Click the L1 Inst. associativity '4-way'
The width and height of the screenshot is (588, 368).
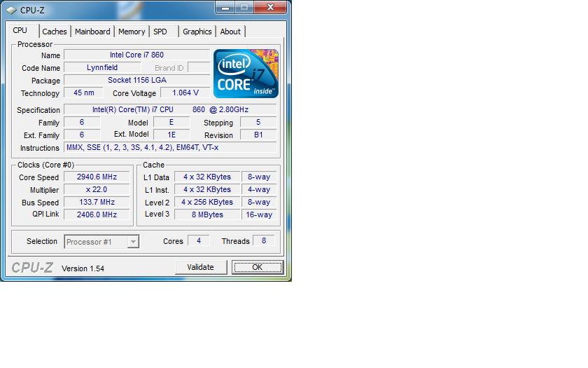pos(259,190)
